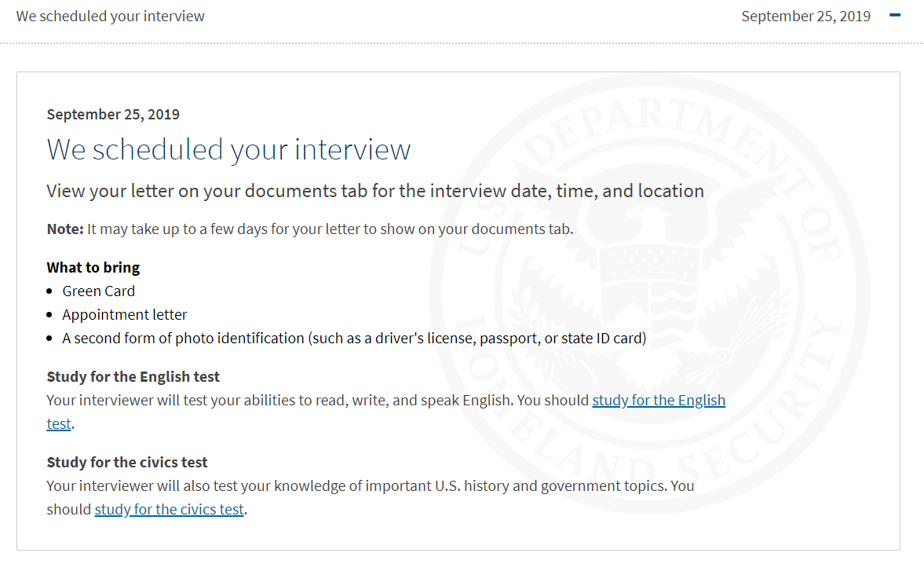Click the 'Note:' text about letter delay
This screenshot has width=924, height=564.
pos(310,229)
